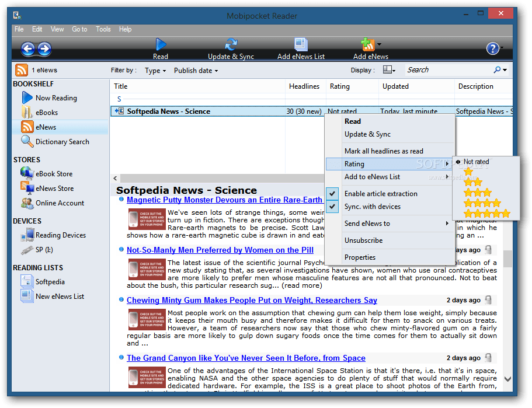The height and width of the screenshot is (408, 532).
Task: Click the RSS icon beside 1 eNews
Action: pos(22,70)
